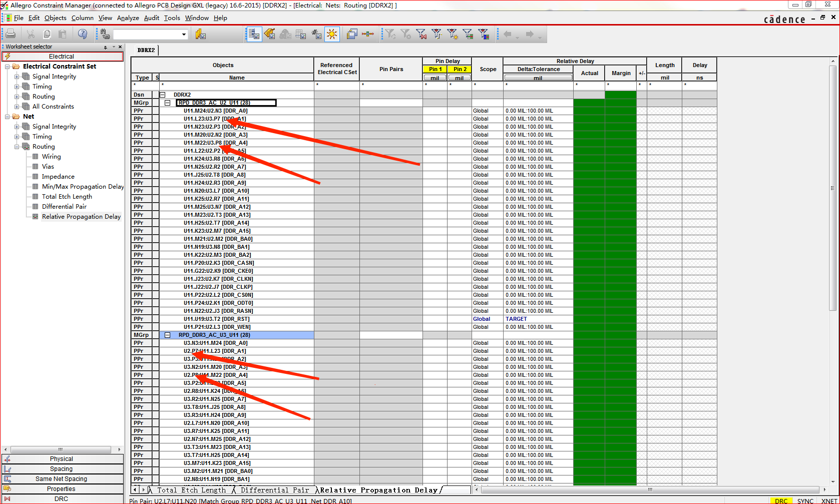Switch to Differential Pair bottom tab
840x504 pixels.
[x=275, y=490]
